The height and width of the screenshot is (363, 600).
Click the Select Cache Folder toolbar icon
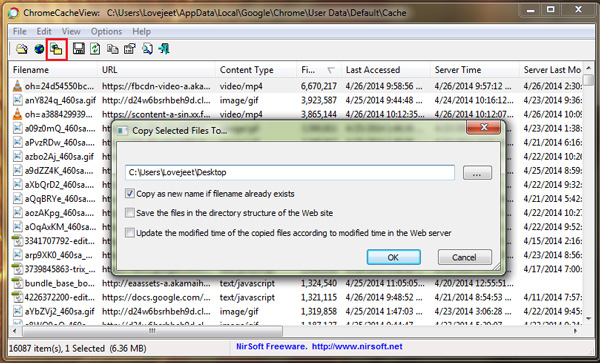tap(22, 49)
